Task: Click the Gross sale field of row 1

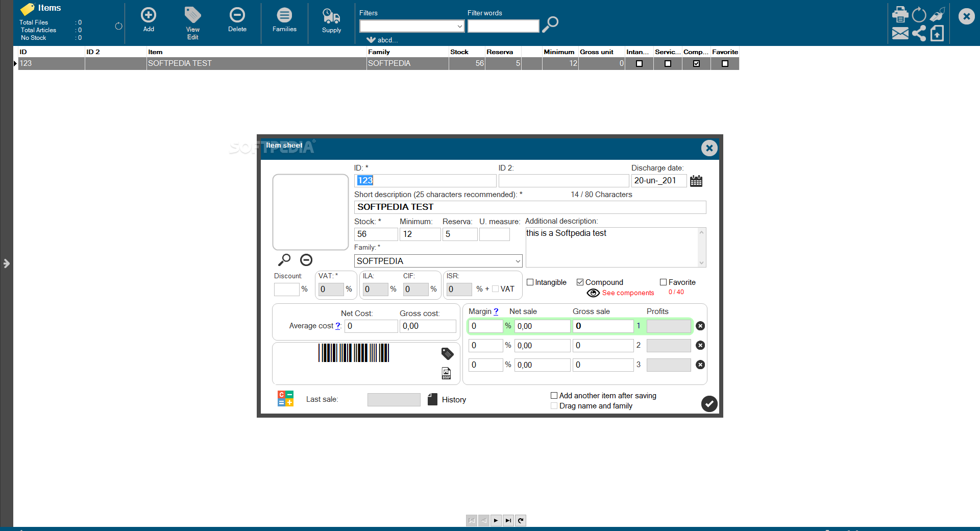Action: 603,326
